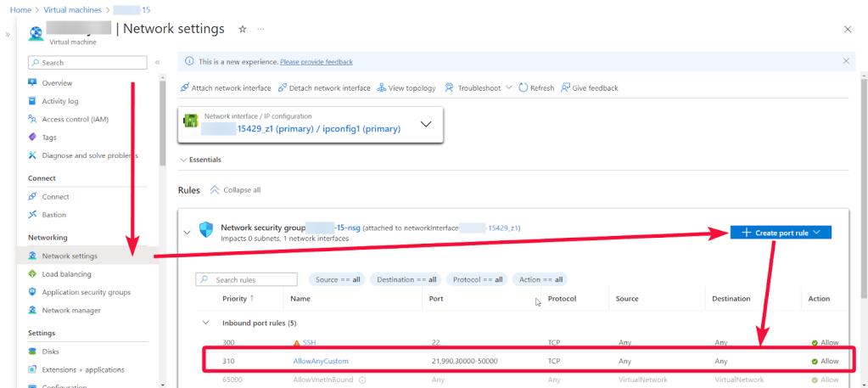Open the AllowAnyCustom rule link

point(319,361)
